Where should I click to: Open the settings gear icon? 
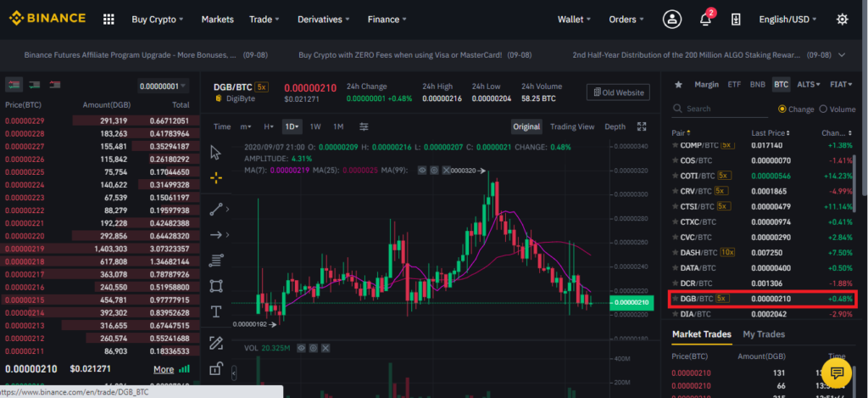pos(842,20)
